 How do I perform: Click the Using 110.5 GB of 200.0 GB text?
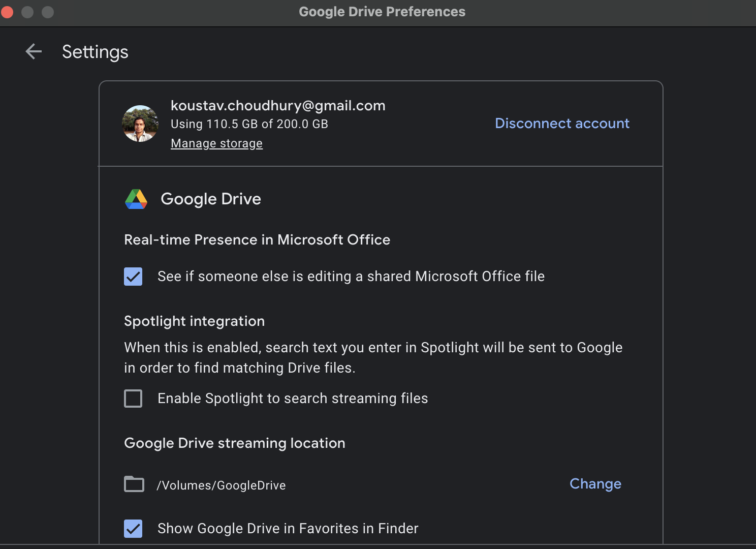pyautogui.click(x=249, y=124)
